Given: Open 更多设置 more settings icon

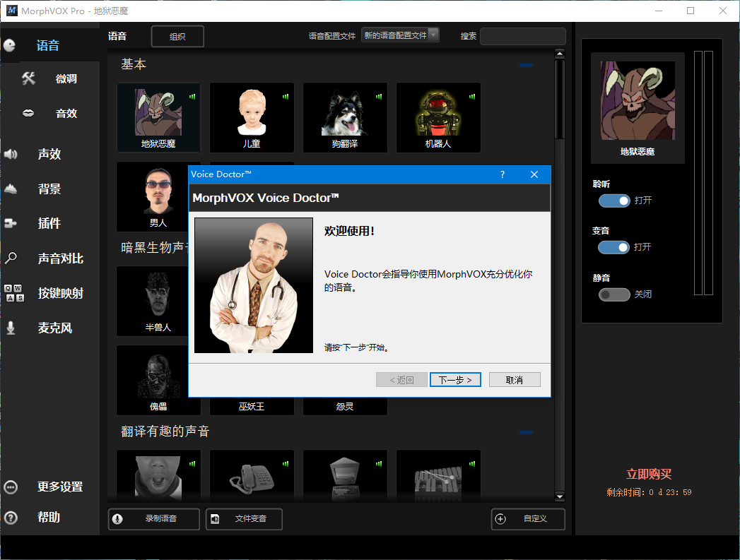Looking at the screenshot, I should 11,487.
